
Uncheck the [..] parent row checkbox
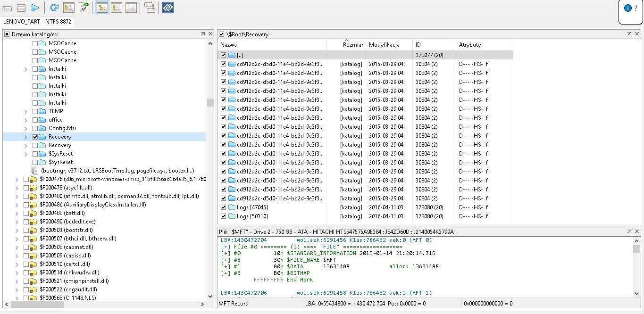tap(224, 55)
